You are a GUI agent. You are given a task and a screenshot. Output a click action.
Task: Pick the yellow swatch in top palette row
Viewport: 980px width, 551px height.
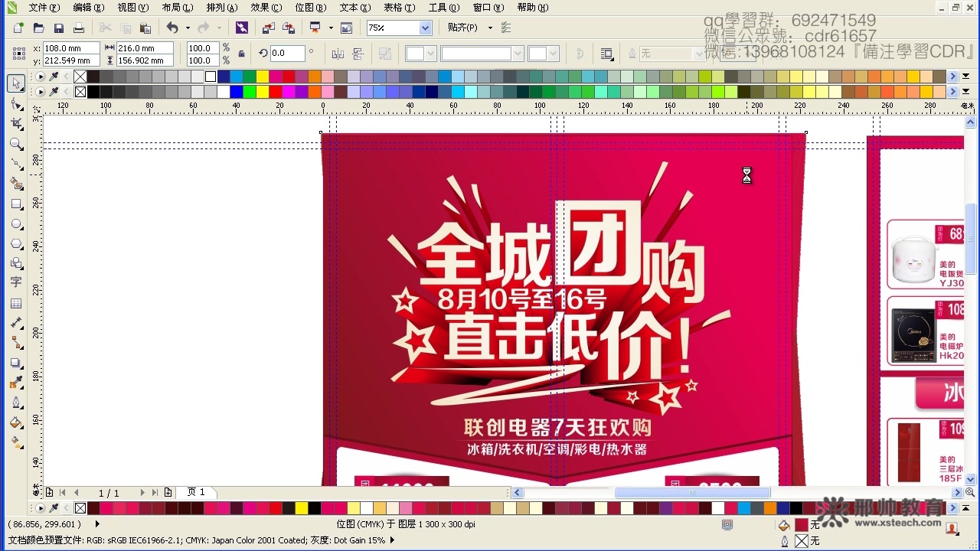point(263,77)
